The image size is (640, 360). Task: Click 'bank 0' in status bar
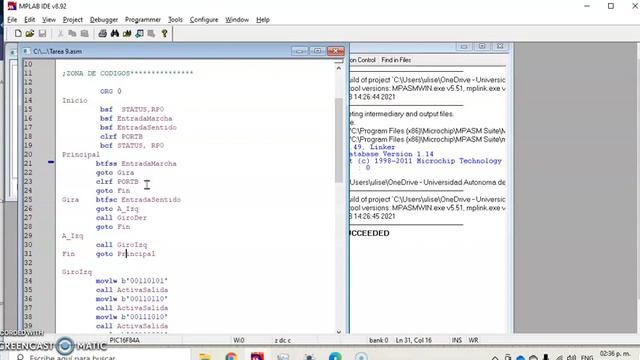[x=378, y=340]
